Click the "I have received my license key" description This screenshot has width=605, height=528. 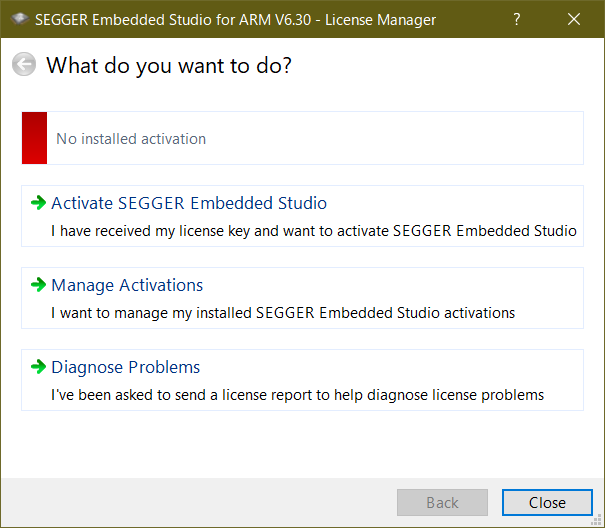[x=313, y=231]
